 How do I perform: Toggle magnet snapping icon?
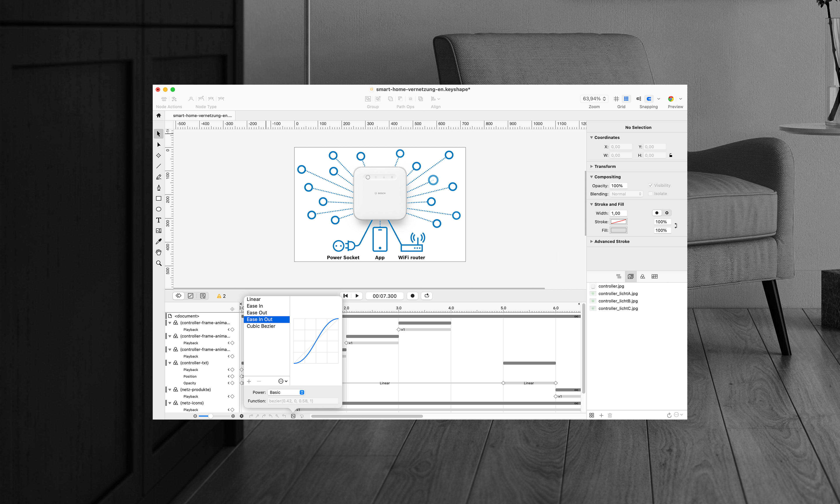point(649,99)
